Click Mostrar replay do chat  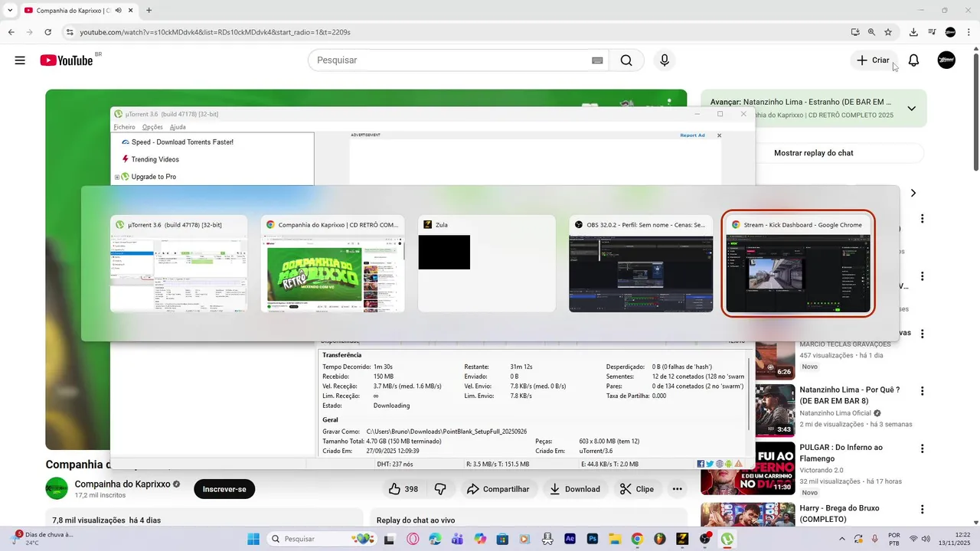[813, 153]
